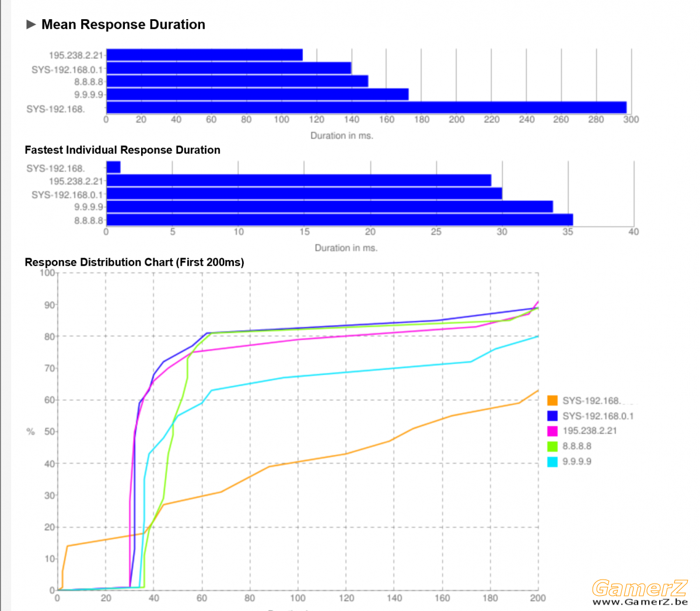Click the 9.9.9.9 legend label
This screenshot has height=611, width=700.
coord(577,461)
